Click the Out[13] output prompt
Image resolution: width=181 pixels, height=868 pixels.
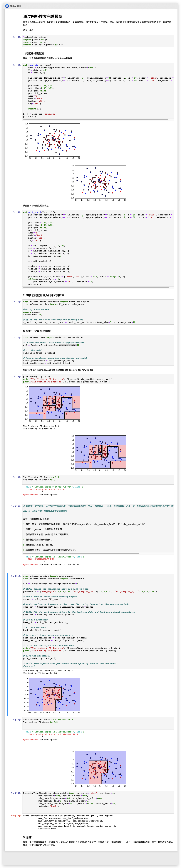coord(16,815)
